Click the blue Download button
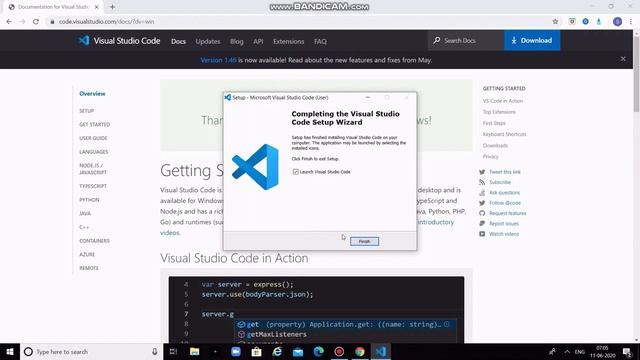 (x=532, y=40)
